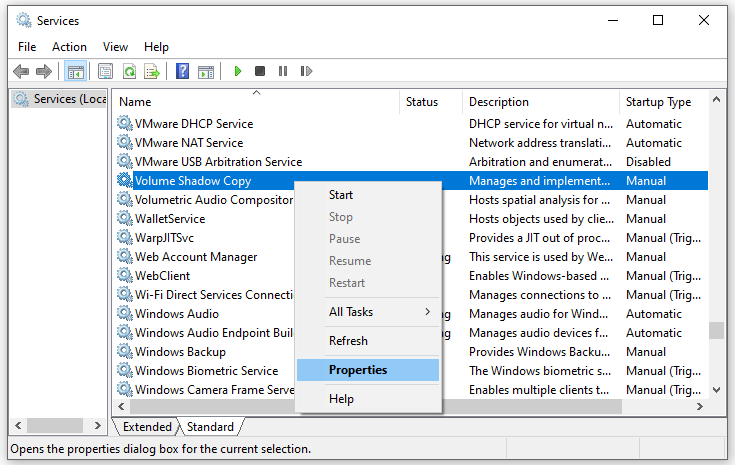Click gear icon of Volume Shadow Copy
The width and height of the screenshot is (735, 465).
125,180
